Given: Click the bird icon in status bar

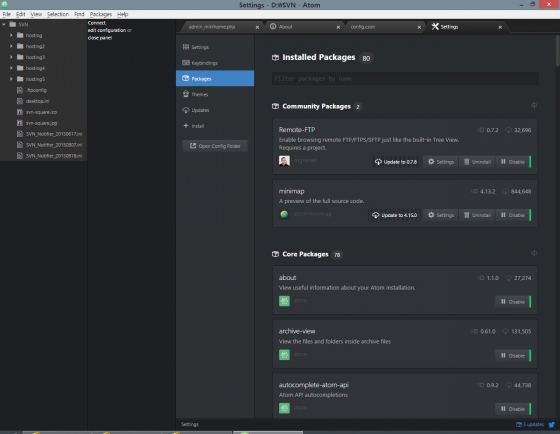Looking at the screenshot, I should click(x=552, y=424).
